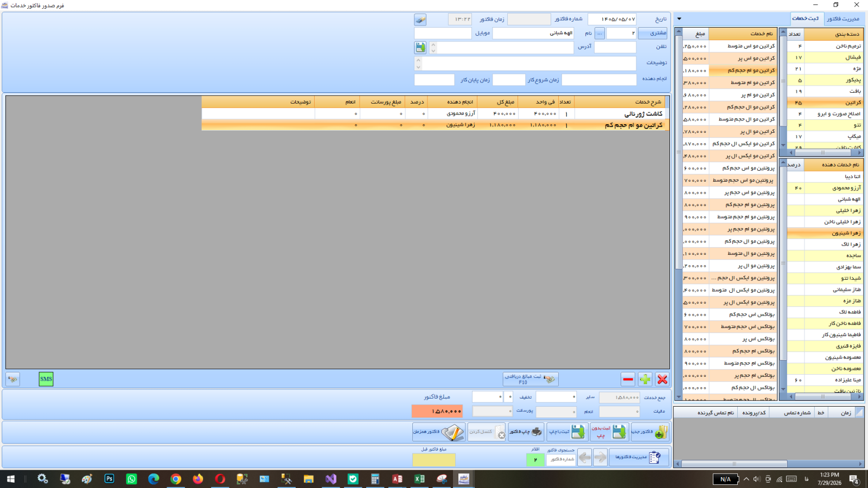Click the شماره فاکتور search field
Image resolution: width=868 pixels, height=488 pixels.
tap(561, 459)
